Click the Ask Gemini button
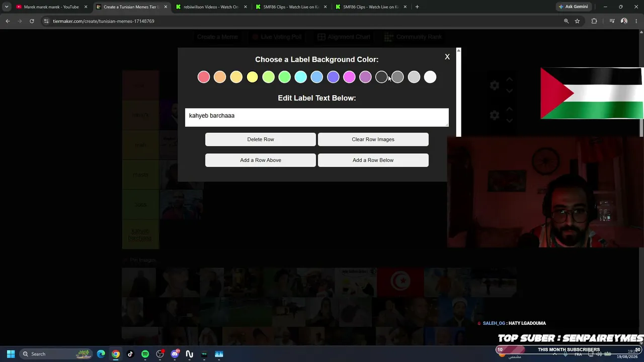This screenshot has width=644, height=362. tap(573, 7)
